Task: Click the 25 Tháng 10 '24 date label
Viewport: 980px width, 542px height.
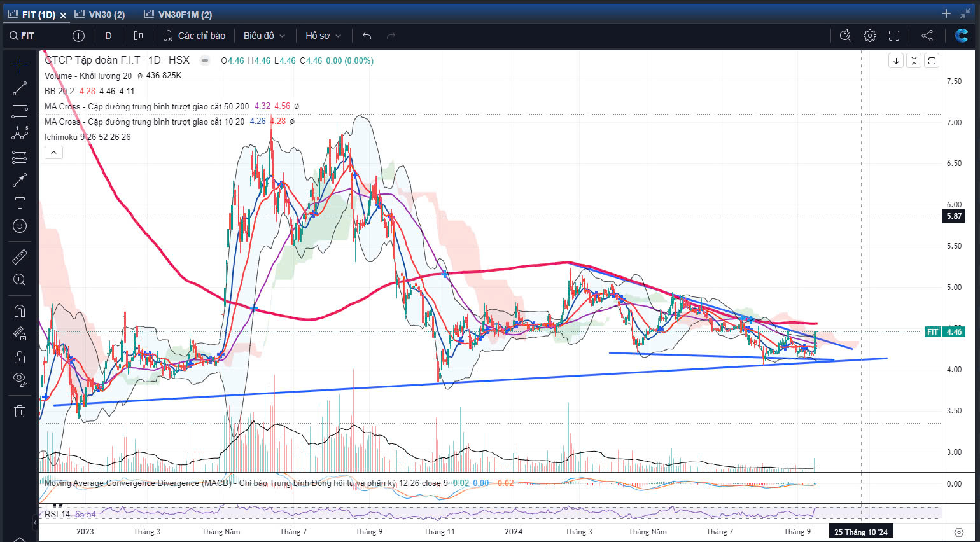Action: pyautogui.click(x=861, y=532)
